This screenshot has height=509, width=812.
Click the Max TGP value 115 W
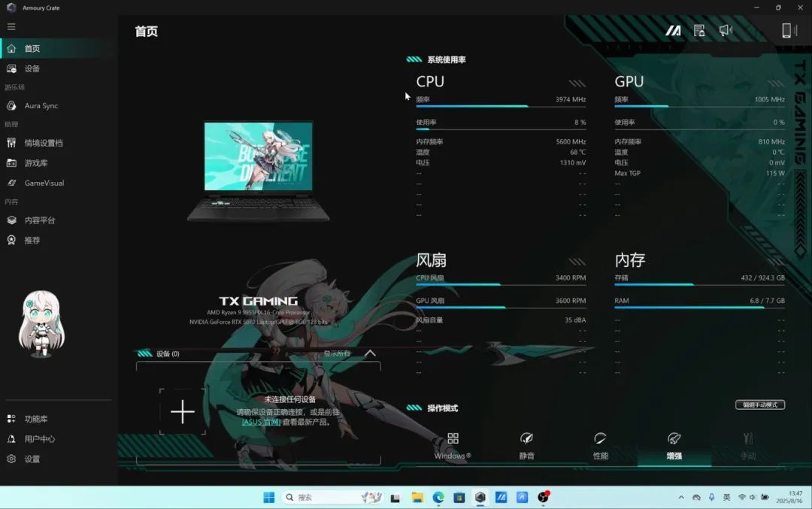[x=775, y=173]
